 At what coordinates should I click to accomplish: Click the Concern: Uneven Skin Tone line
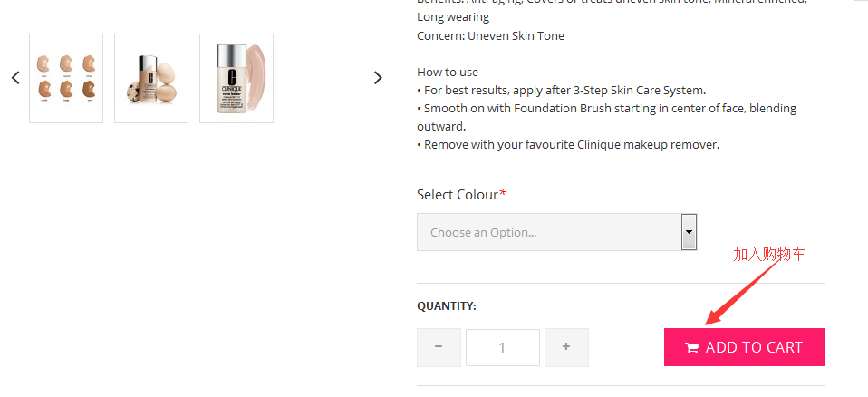[490, 36]
